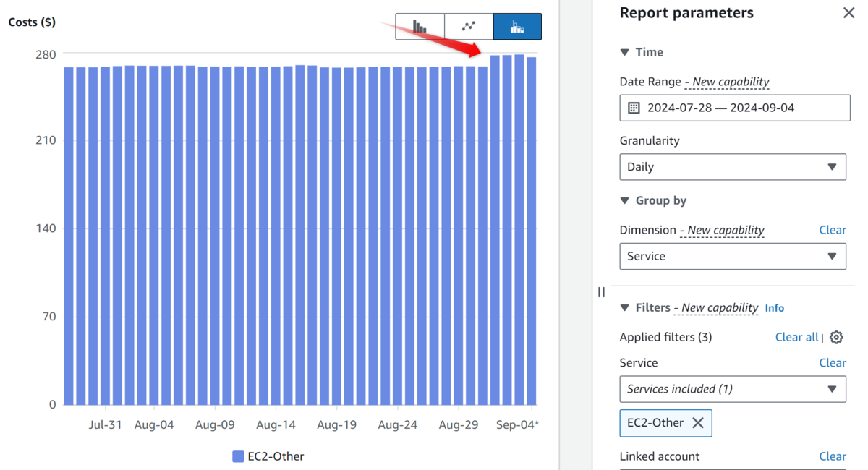This screenshot has height=470, width=868.
Task: Toggle the panel collapse handle
Action: [601, 292]
